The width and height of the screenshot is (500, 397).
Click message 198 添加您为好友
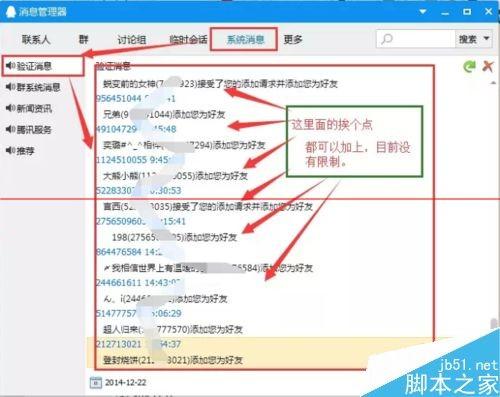tap(174, 237)
